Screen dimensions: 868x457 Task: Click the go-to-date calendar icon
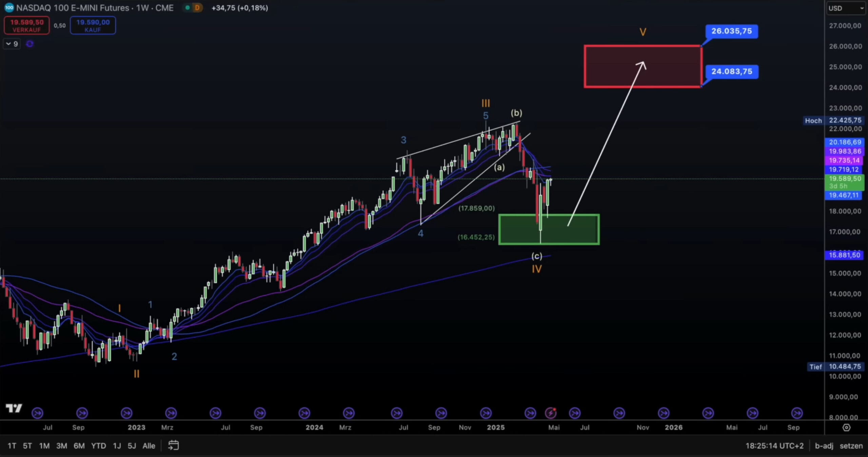click(x=173, y=445)
